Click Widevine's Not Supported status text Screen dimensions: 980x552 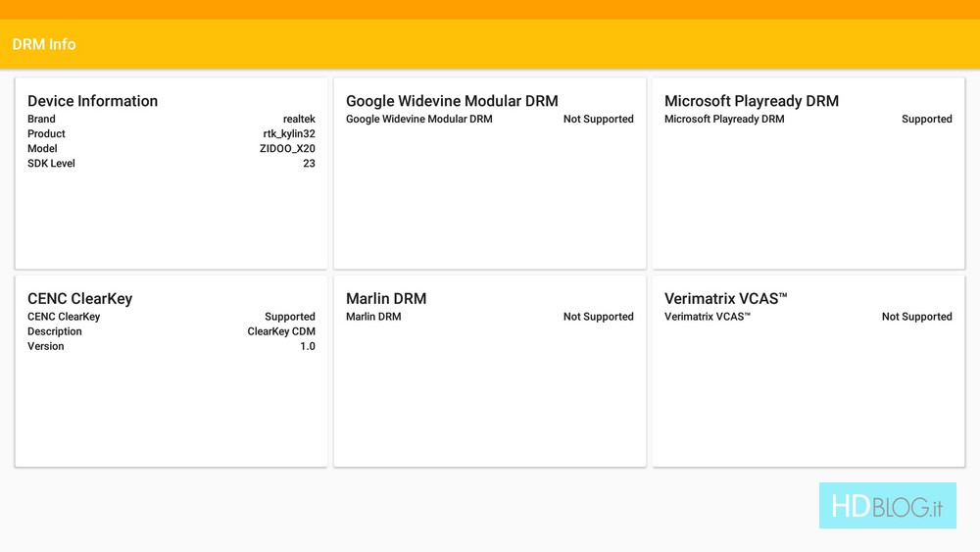click(598, 120)
